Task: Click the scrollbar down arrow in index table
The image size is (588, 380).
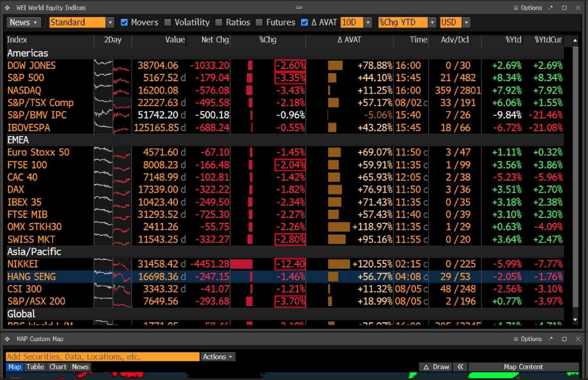Action: (575, 320)
